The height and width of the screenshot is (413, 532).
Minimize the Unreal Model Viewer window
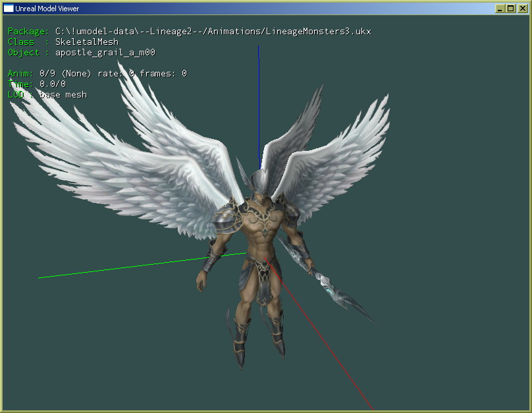[x=500, y=9]
